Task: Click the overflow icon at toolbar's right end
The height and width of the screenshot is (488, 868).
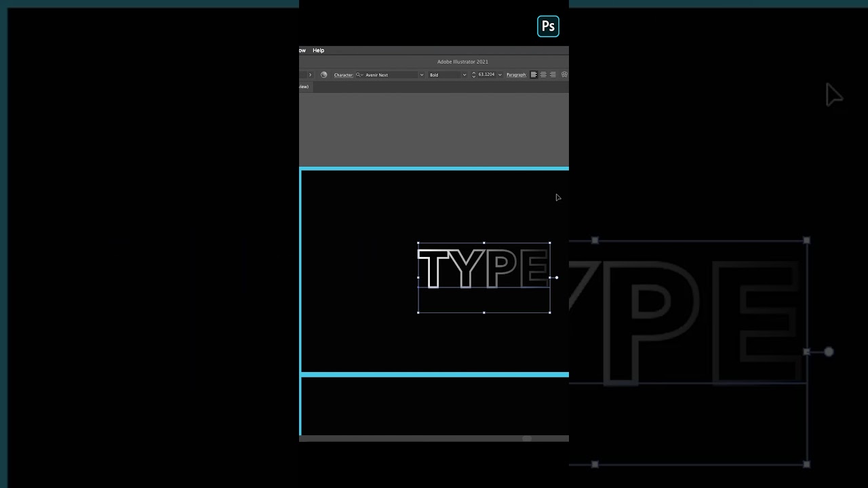Action: 564,75
